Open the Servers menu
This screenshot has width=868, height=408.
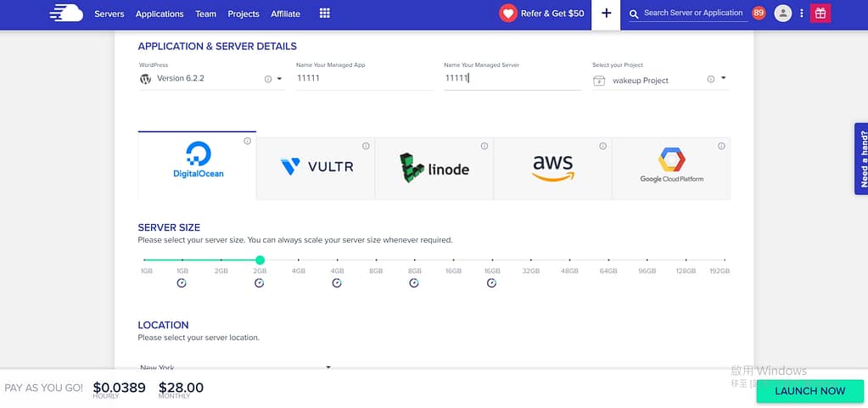click(x=109, y=14)
